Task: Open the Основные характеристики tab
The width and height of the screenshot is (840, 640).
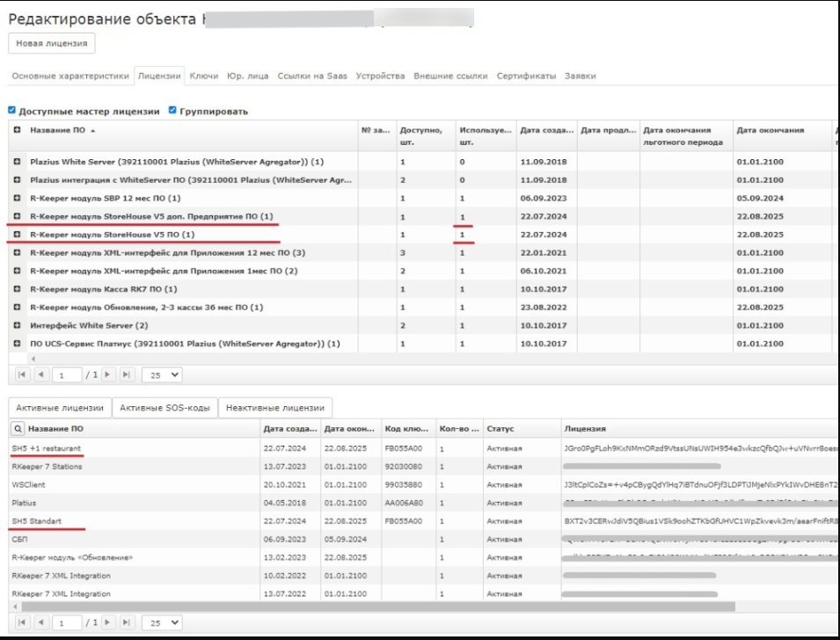Action: click(x=70, y=76)
